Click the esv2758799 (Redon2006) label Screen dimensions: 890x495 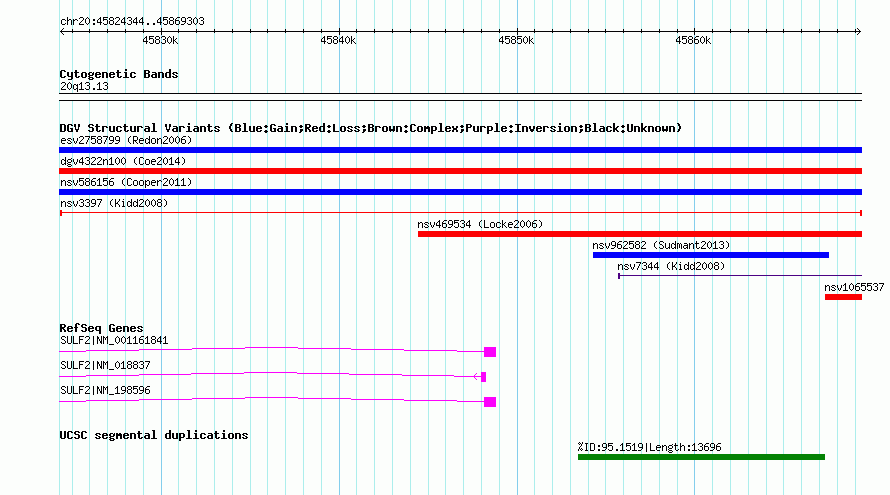[126, 140]
